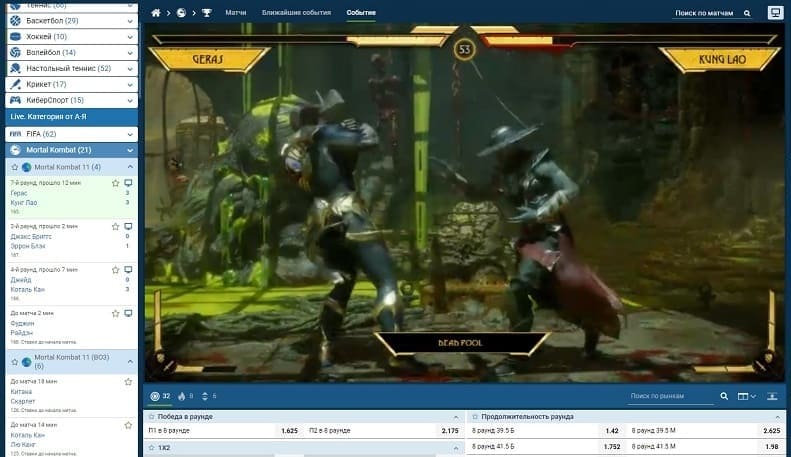Screen dimensions: 791x457
Task: Favorite the Mortal Kombat 11 (BO3) league star
Action: (x=15, y=362)
